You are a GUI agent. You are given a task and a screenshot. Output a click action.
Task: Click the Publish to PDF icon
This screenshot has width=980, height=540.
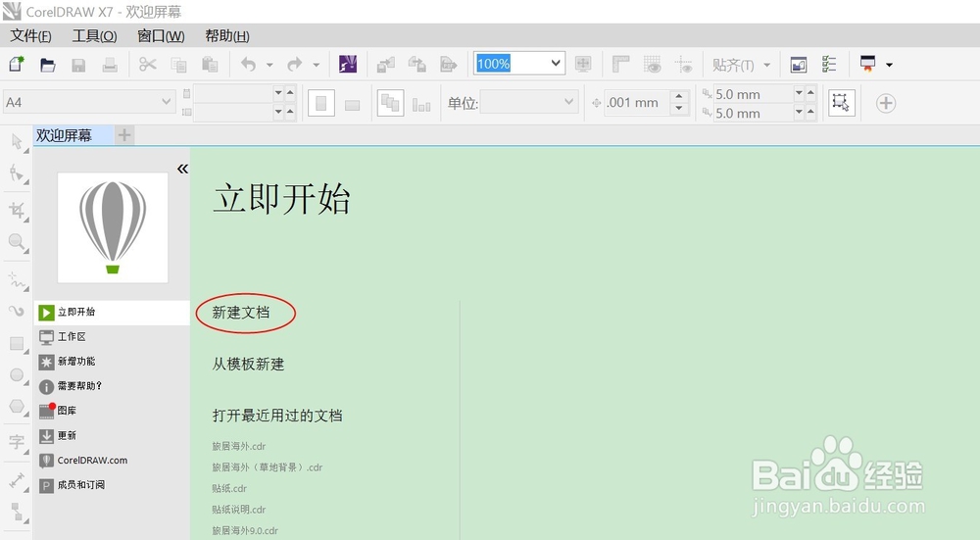pos(448,65)
